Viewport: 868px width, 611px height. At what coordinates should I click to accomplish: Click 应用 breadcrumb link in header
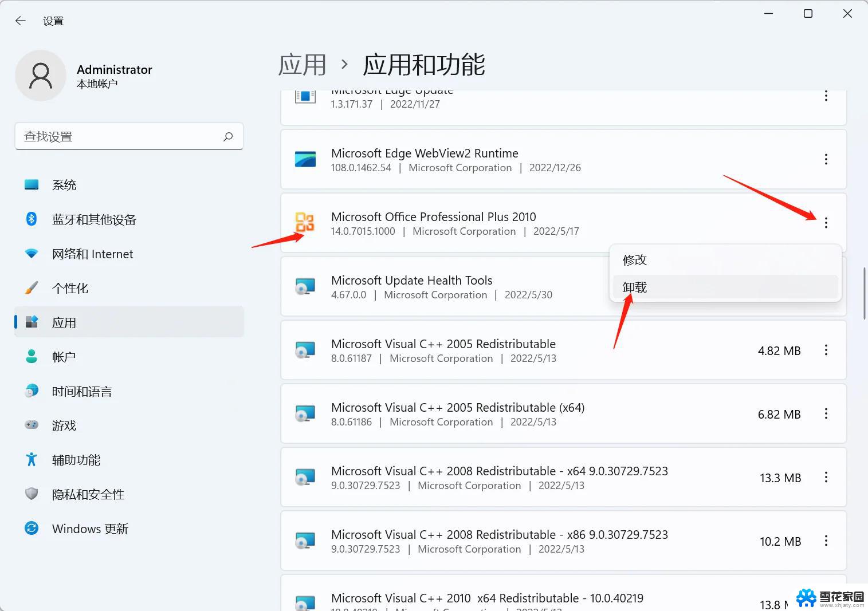pyautogui.click(x=302, y=65)
